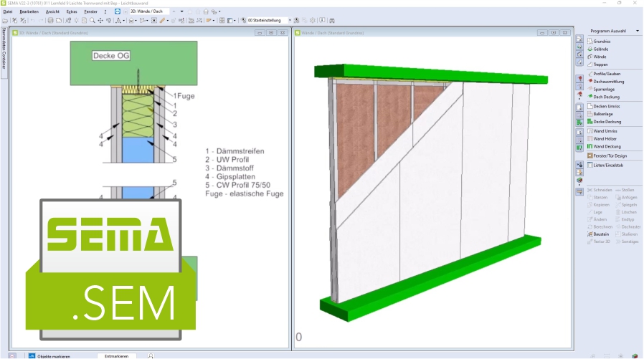Image resolution: width=644 pixels, height=359 pixels.
Task: Click the print icon in toolbar
Action: 49,21
